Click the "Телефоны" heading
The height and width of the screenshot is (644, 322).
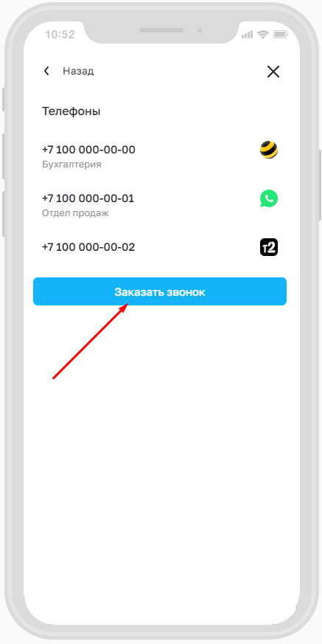coord(71,111)
